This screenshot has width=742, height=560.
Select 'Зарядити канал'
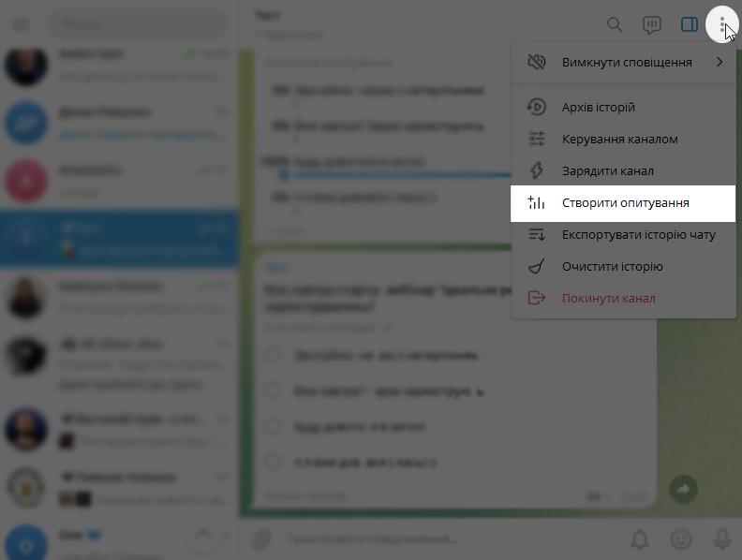623,170
